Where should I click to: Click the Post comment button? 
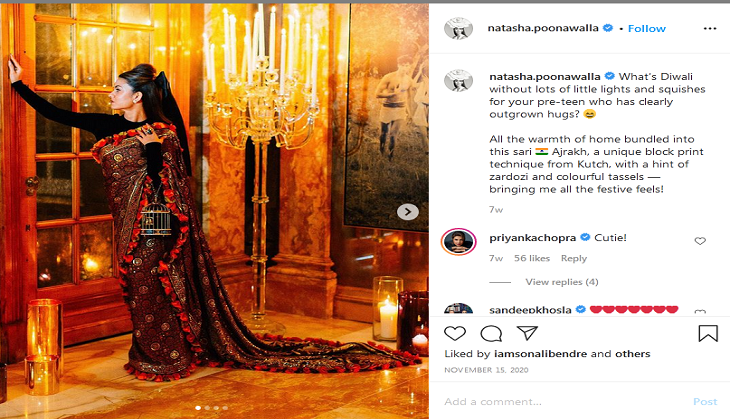tap(705, 401)
